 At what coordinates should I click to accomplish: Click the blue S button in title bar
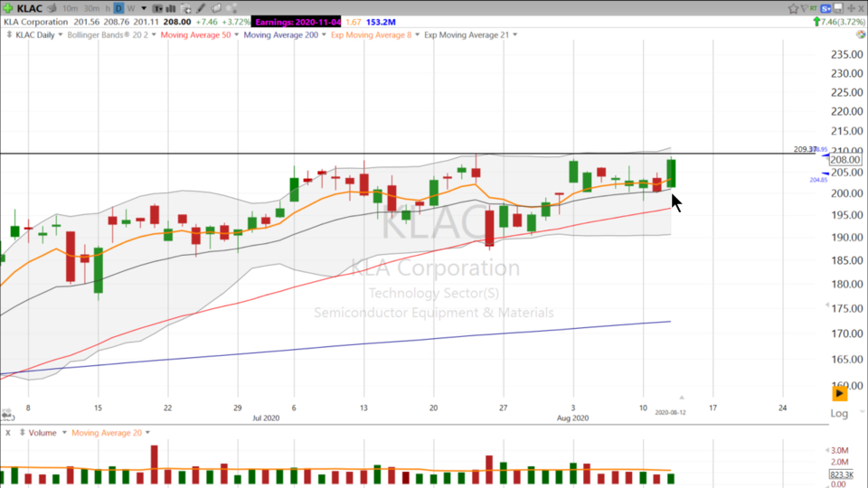point(825,9)
